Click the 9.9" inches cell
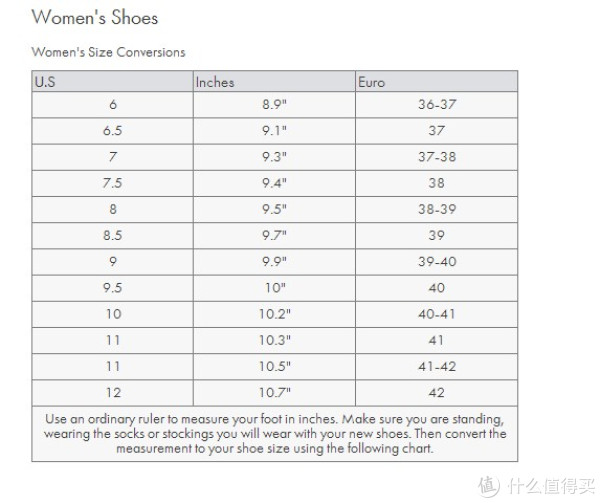 pyautogui.click(x=274, y=262)
